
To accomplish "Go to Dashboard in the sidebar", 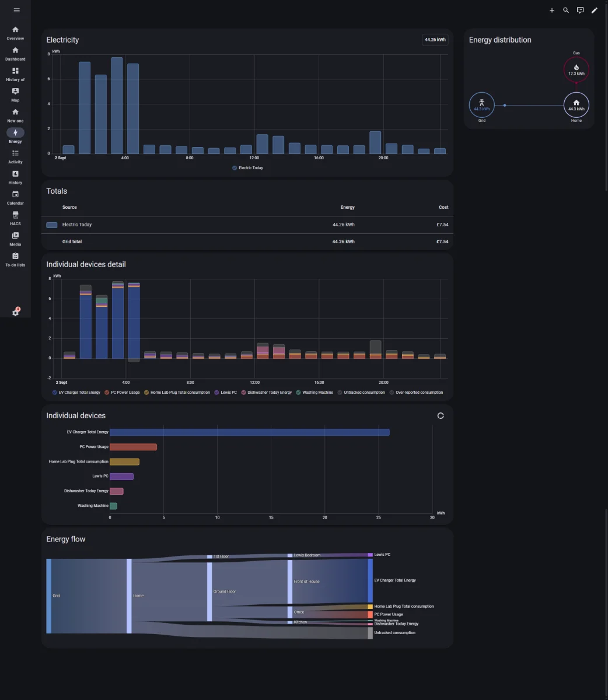I will [15, 54].
